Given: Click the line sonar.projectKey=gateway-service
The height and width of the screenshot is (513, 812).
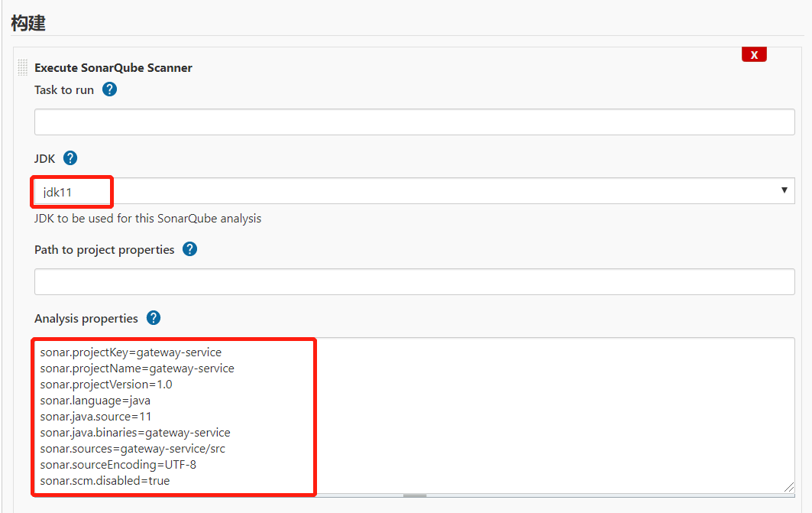Looking at the screenshot, I should click(x=131, y=352).
